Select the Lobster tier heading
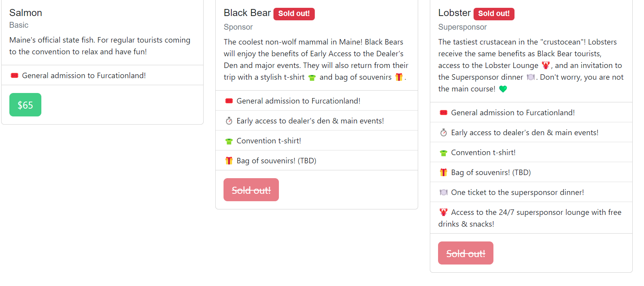The height and width of the screenshot is (286, 644). pos(454,13)
